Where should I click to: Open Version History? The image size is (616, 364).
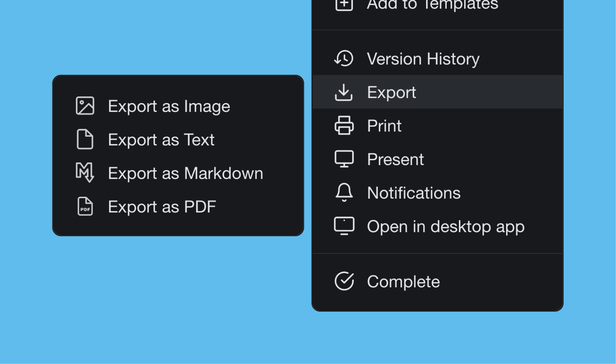pyautogui.click(x=423, y=58)
